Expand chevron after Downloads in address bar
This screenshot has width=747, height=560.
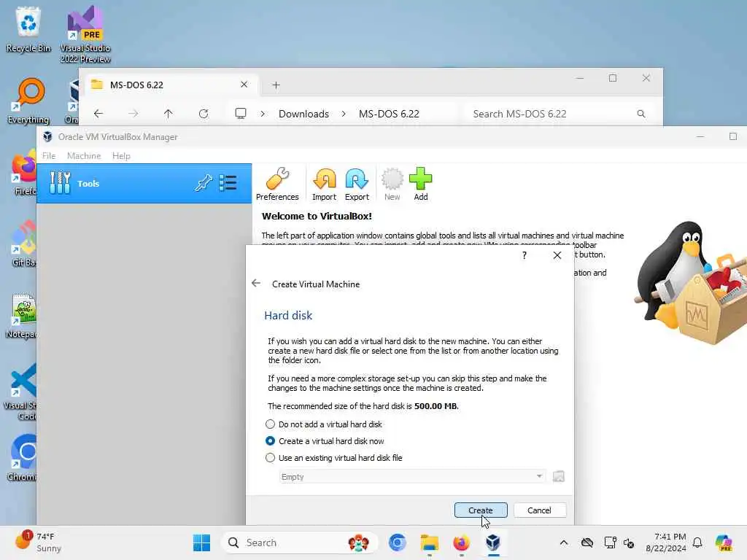point(344,114)
